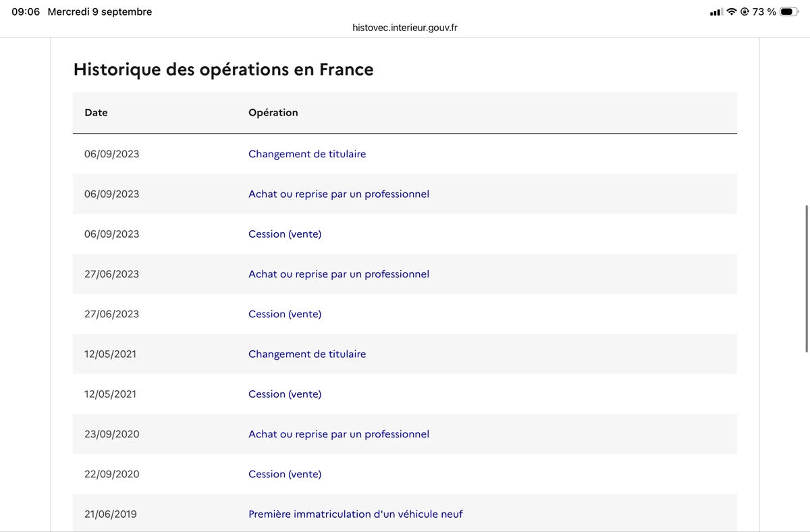Tap the cellular signal strength icon

point(716,12)
